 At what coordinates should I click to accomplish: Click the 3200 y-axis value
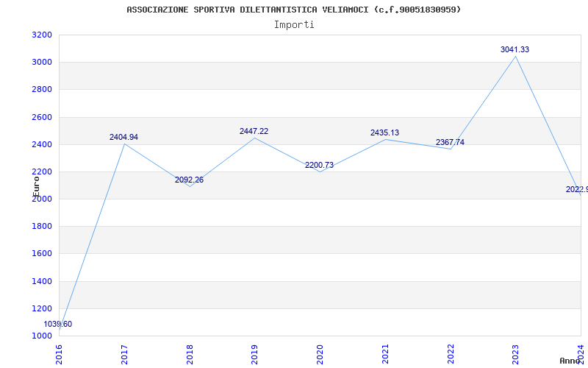[x=42, y=35]
